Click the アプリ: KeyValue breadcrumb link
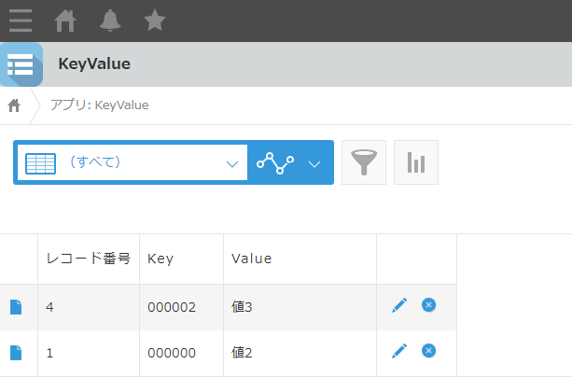572x392 pixels. tap(99, 105)
